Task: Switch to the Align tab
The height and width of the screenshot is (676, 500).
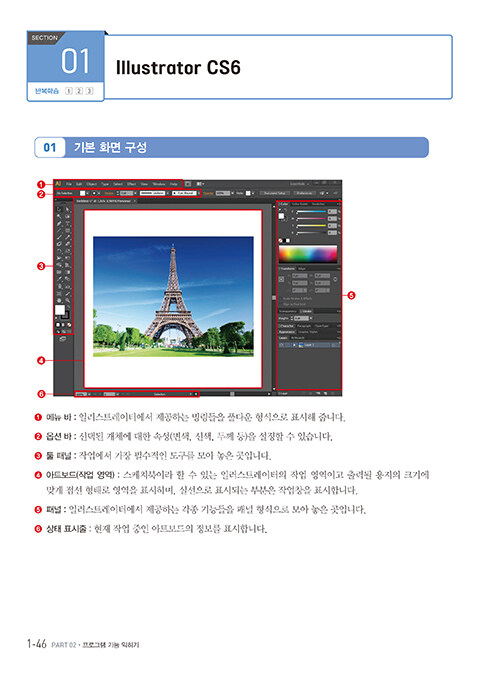Action: (301, 269)
